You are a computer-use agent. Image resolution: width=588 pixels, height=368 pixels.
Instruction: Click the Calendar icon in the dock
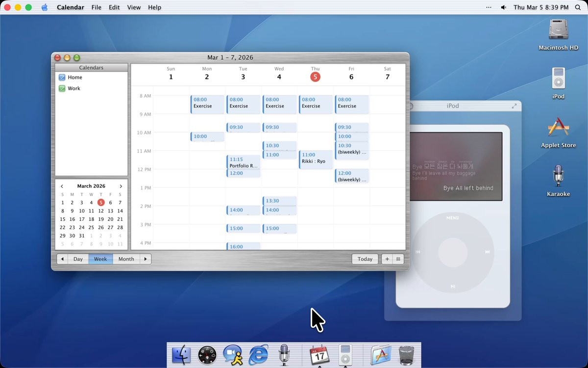point(319,354)
